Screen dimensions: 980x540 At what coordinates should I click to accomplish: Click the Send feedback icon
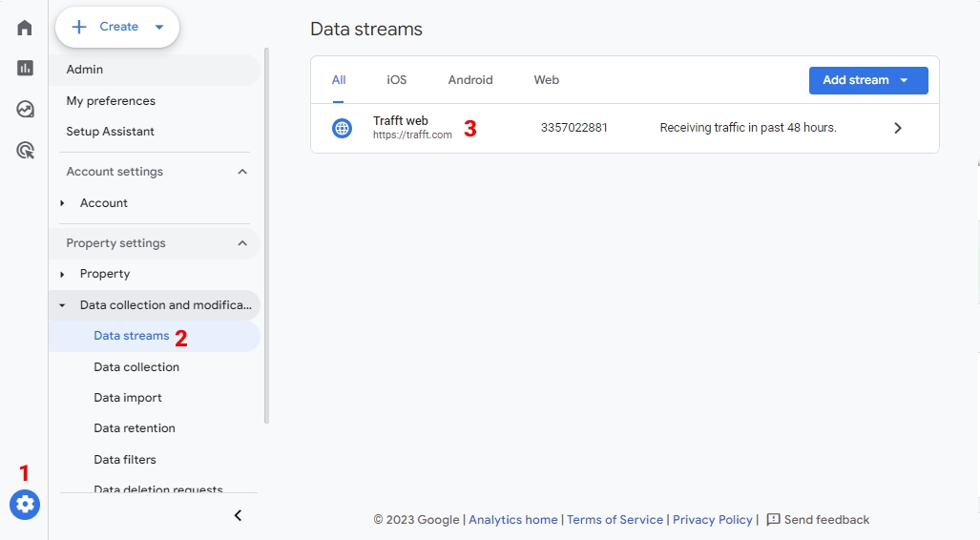coord(773,520)
